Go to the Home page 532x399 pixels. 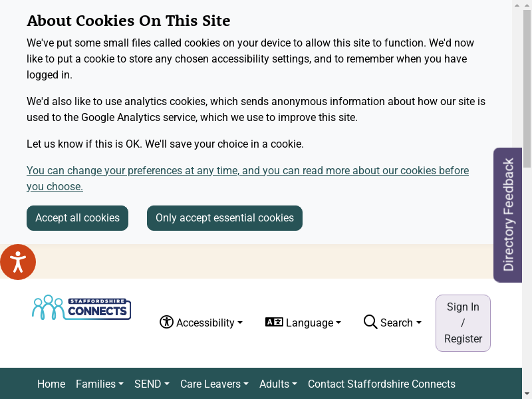(x=51, y=384)
